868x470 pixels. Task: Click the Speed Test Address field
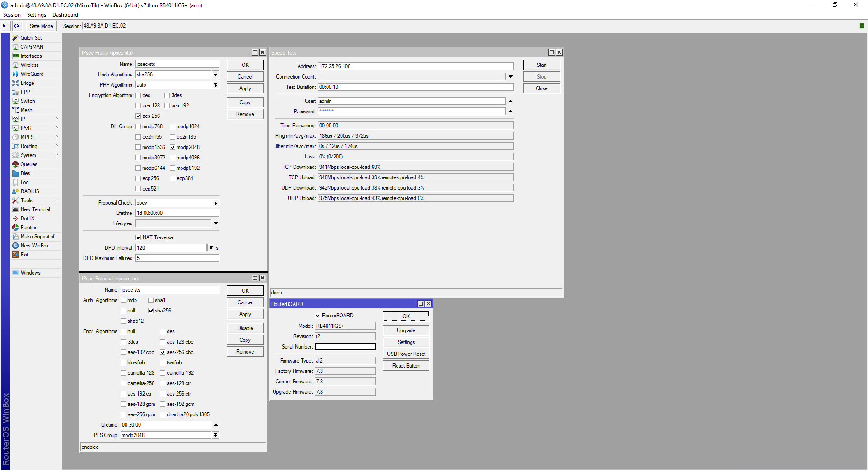click(x=415, y=66)
